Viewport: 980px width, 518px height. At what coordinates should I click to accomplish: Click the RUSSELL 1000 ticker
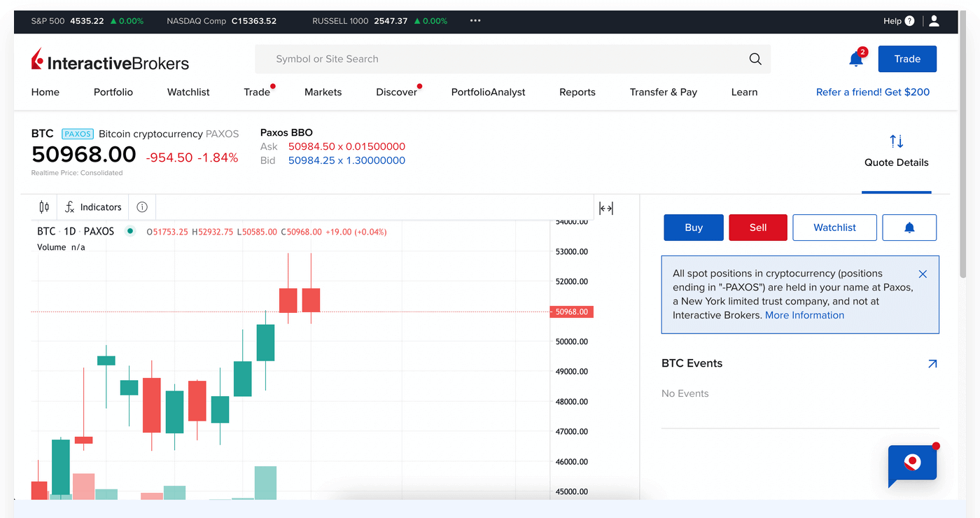[x=380, y=21]
